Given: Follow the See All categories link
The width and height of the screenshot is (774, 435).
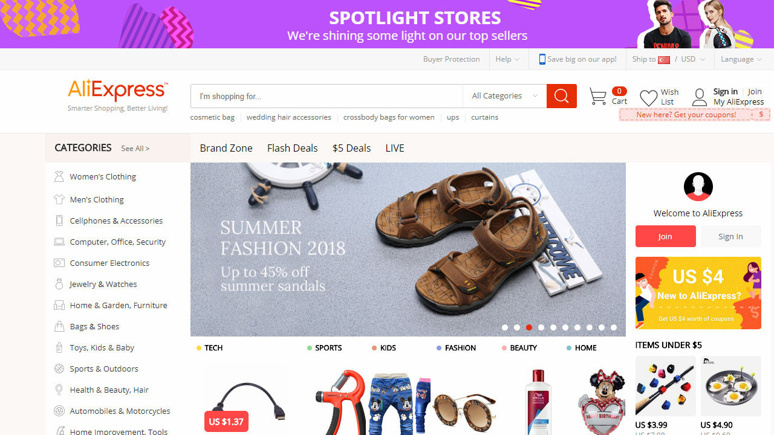Looking at the screenshot, I should (135, 148).
